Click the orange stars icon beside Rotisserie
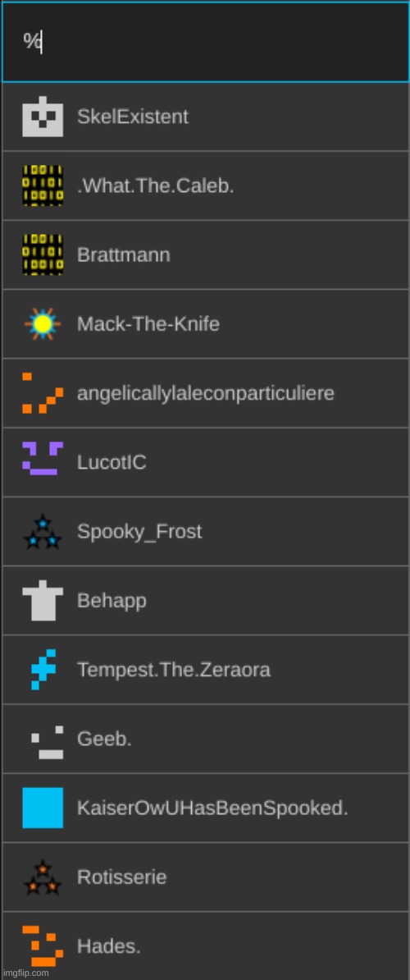 (43, 877)
